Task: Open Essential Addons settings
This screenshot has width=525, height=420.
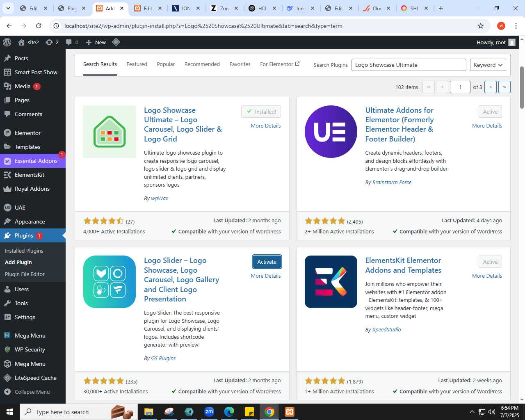Action: point(33,161)
